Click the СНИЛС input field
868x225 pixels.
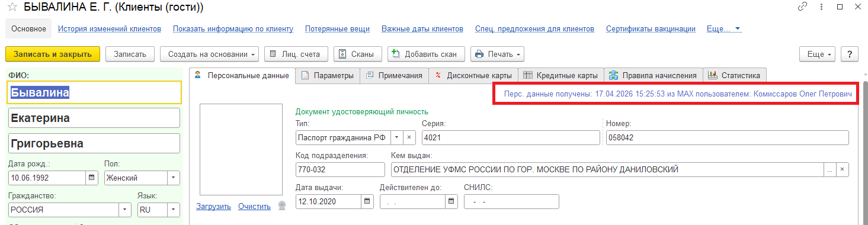(x=511, y=202)
